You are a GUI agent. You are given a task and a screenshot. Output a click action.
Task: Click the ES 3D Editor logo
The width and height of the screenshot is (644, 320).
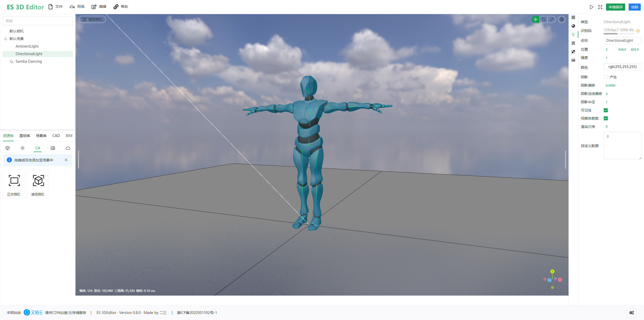25,7
